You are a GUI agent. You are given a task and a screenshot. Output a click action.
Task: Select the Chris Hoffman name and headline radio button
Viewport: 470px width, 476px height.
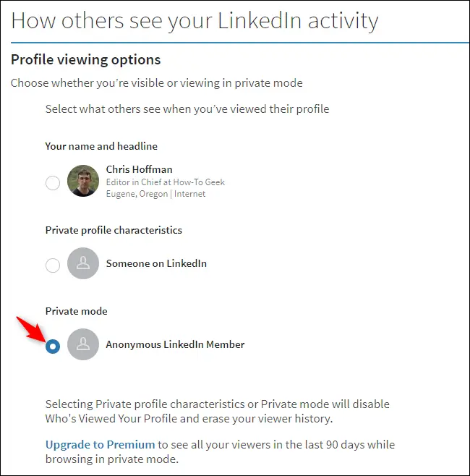(53, 183)
